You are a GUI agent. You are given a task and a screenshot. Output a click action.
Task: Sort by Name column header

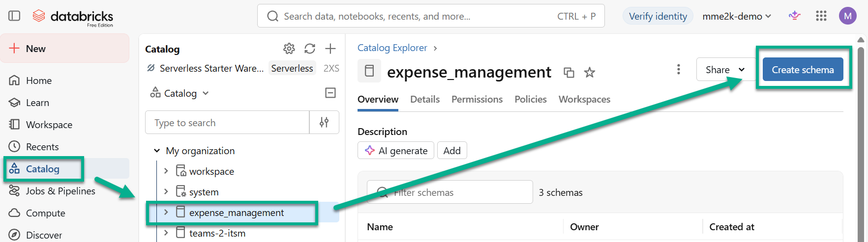(x=380, y=227)
